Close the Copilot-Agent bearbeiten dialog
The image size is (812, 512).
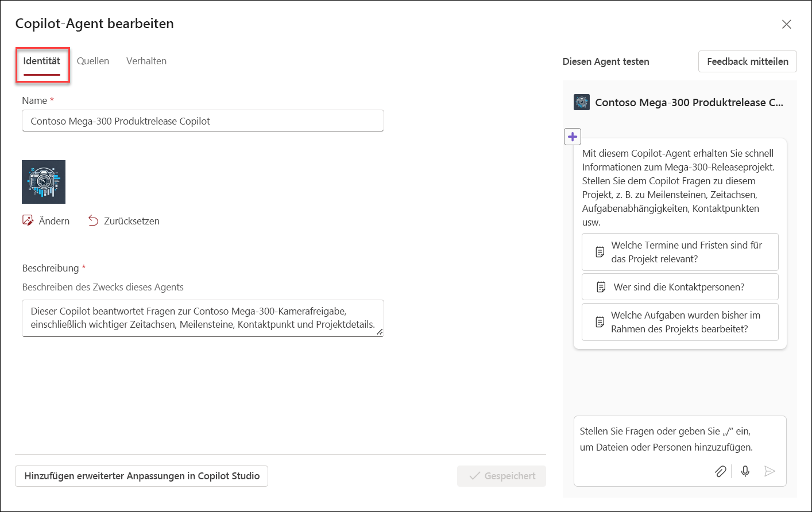click(787, 24)
